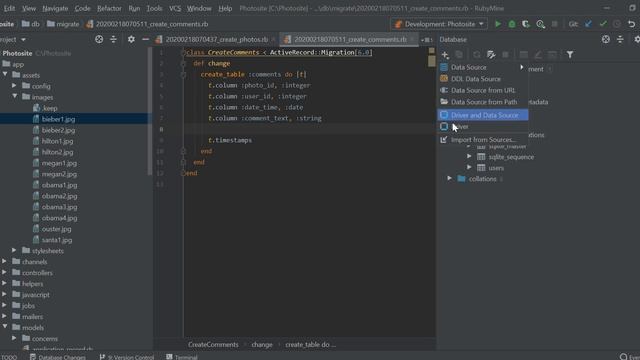The width and height of the screenshot is (640, 360).
Task: Click the Git rollback undo arrow
Action: tap(631, 24)
